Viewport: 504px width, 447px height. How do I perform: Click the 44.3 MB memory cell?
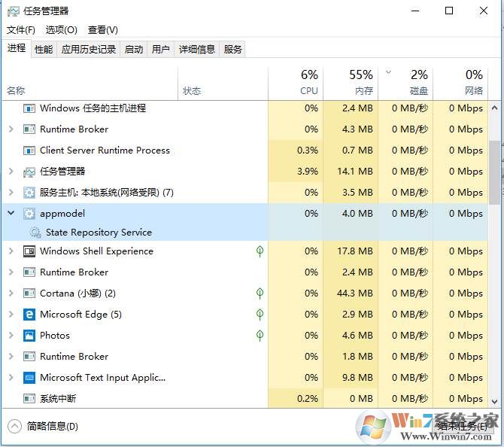[x=351, y=293]
